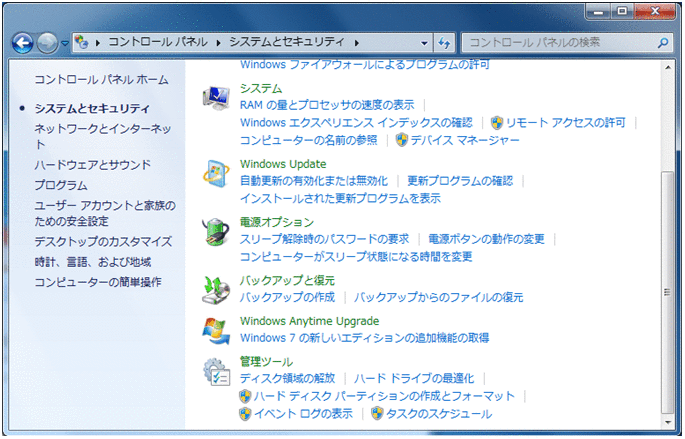Viewport: 685px width, 439px height.
Task: Select コントロール パネル breadcrumb segment
Action: [158, 42]
